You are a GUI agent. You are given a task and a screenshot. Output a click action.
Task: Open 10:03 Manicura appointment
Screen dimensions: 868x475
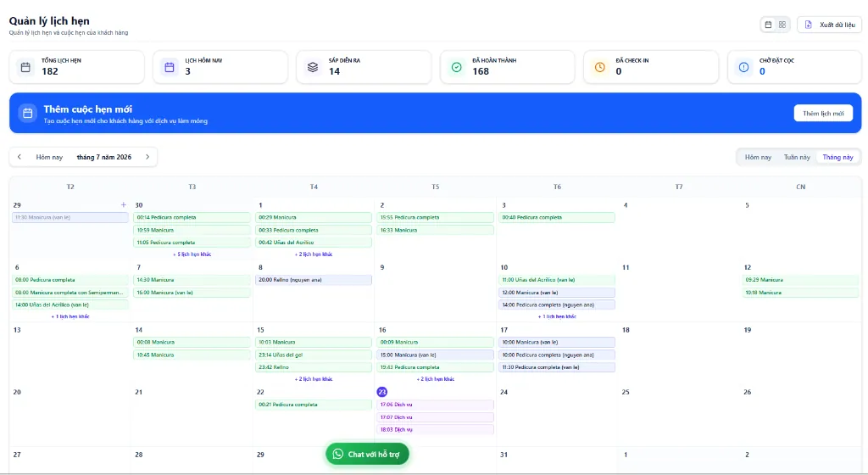pyautogui.click(x=314, y=342)
